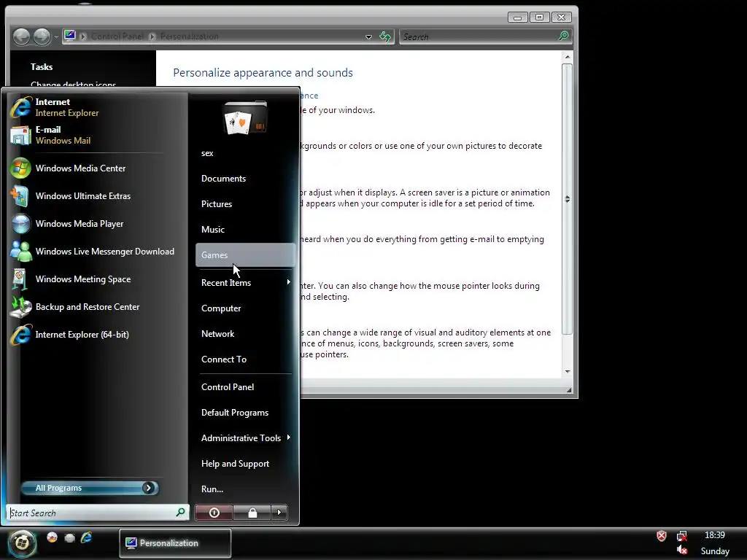Open address bar history dropdown arrow

(368, 36)
